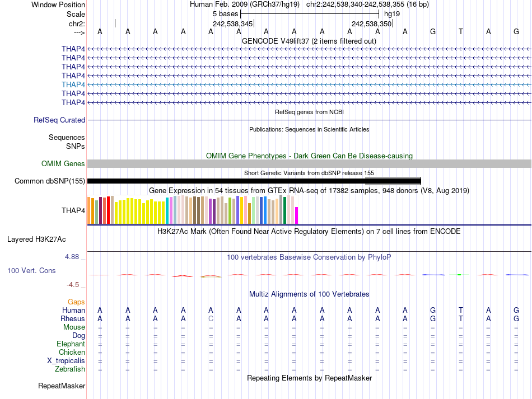Click the H3K27Ac Mark track title
Viewport: 532px width, 399px height.
coord(309,232)
